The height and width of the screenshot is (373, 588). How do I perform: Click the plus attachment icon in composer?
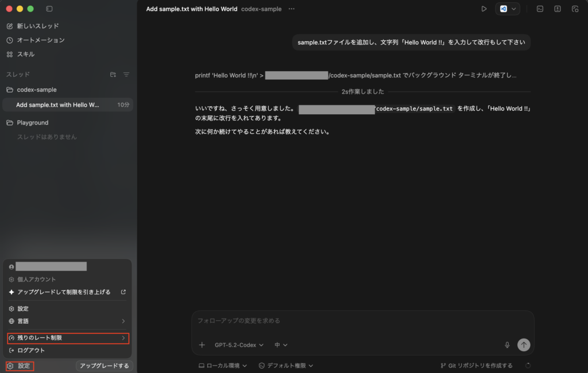point(202,345)
